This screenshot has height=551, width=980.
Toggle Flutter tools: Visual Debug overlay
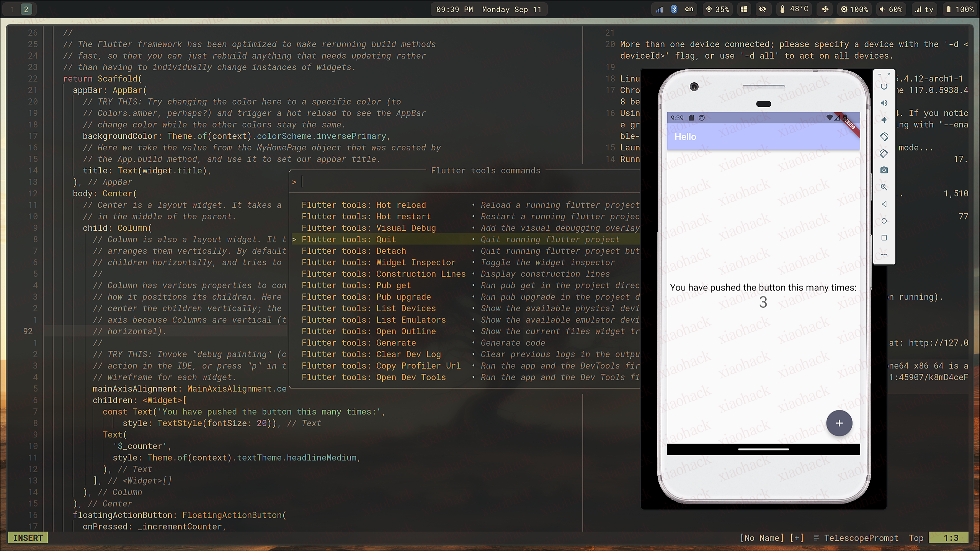point(369,228)
